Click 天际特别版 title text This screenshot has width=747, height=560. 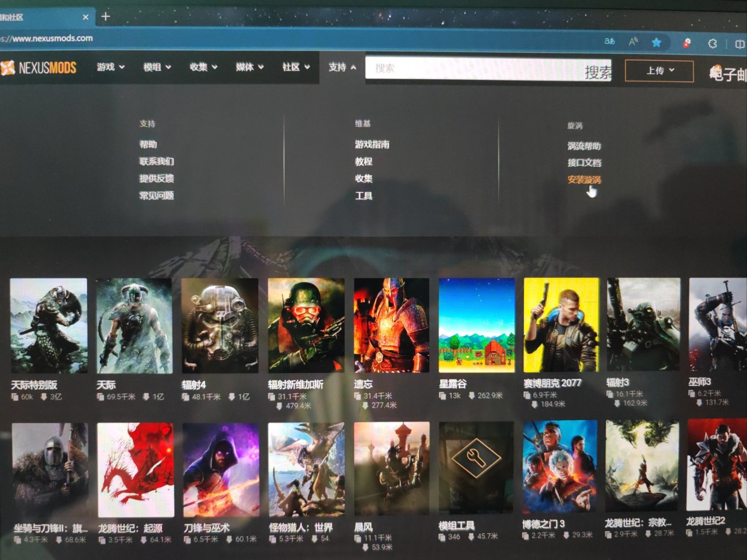click(x=34, y=385)
